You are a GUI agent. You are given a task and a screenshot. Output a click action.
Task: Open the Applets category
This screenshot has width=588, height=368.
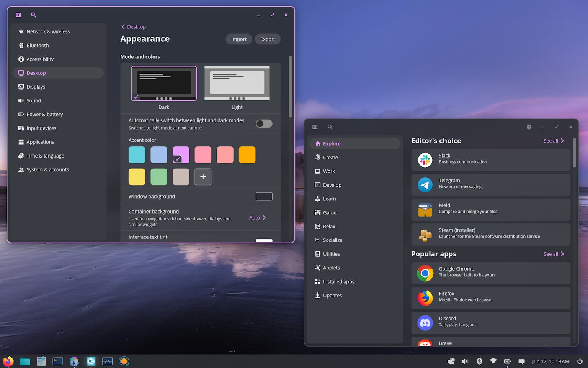tap(355, 268)
